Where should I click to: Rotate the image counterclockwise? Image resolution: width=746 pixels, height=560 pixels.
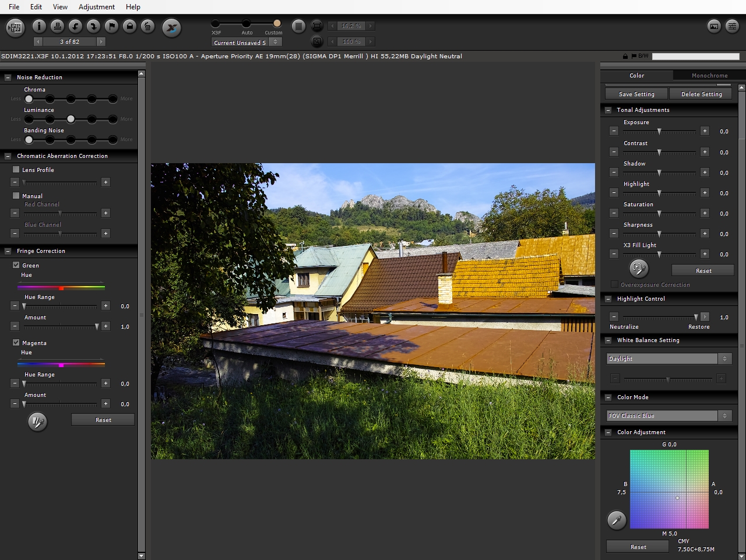(75, 26)
